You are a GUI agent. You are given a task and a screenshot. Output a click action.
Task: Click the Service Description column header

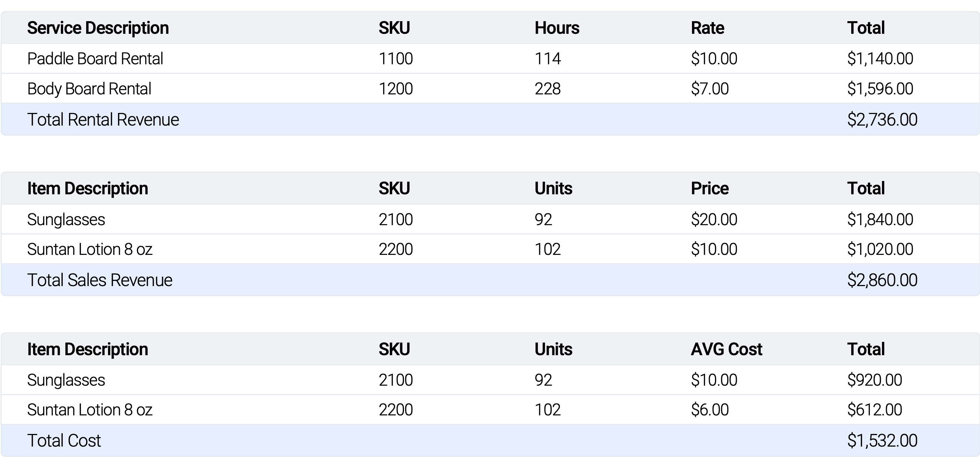click(x=98, y=28)
